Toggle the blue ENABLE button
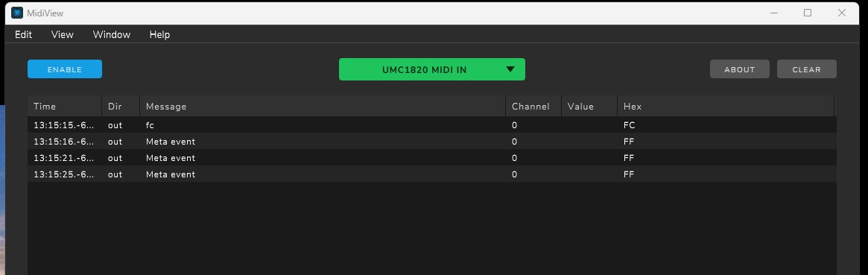This screenshot has height=275, width=868. [x=65, y=69]
